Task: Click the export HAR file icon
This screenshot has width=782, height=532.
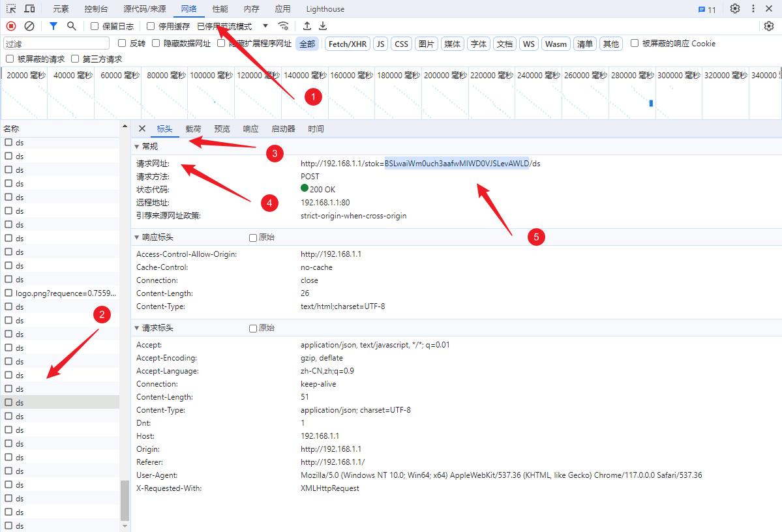Action: pyautogui.click(x=322, y=26)
